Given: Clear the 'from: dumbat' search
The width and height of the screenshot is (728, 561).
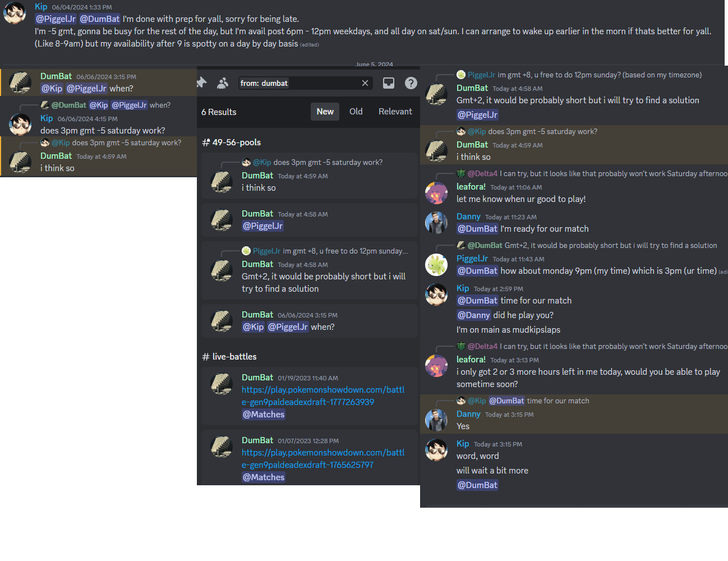Looking at the screenshot, I should pyautogui.click(x=365, y=83).
